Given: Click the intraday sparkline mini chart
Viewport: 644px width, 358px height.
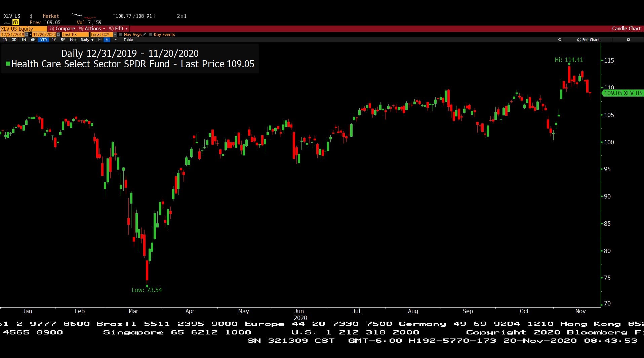Looking at the screenshot, I should (84, 16).
